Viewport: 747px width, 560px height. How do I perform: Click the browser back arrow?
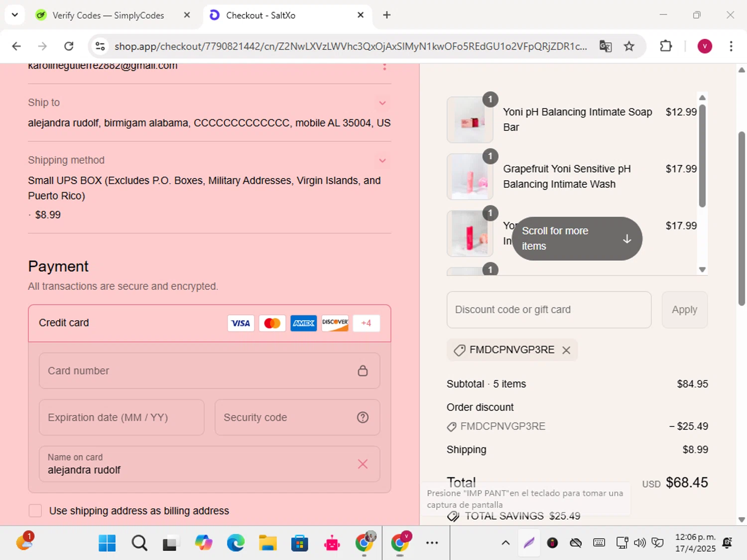click(16, 46)
